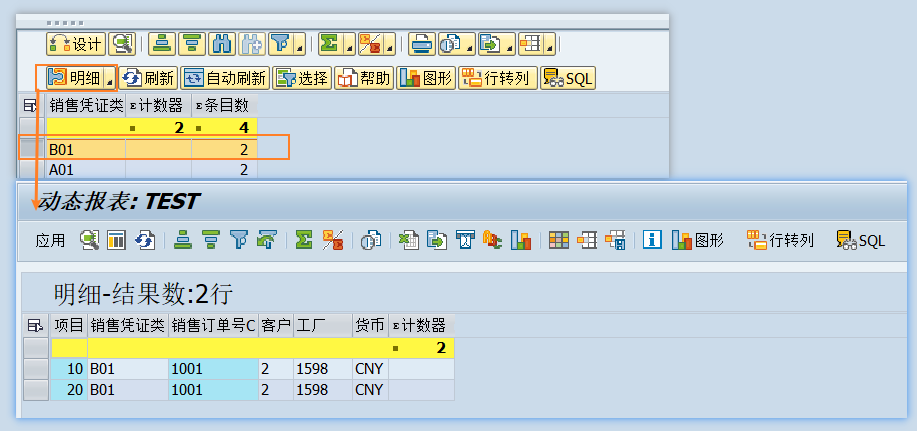Sort descending in the TEST toolbar
The width and height of the screenshot is (917, 431).
pyautogui.click(x=211, y=240)
